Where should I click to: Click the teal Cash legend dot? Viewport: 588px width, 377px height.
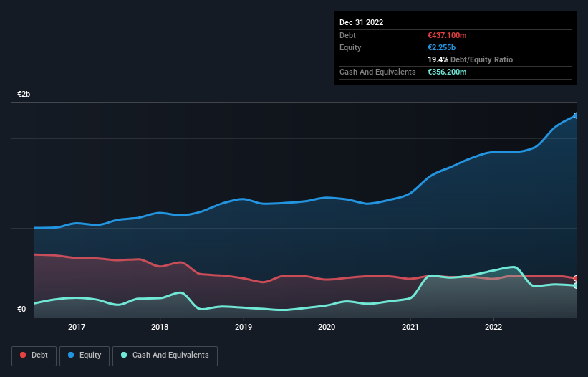pos(124,355)
